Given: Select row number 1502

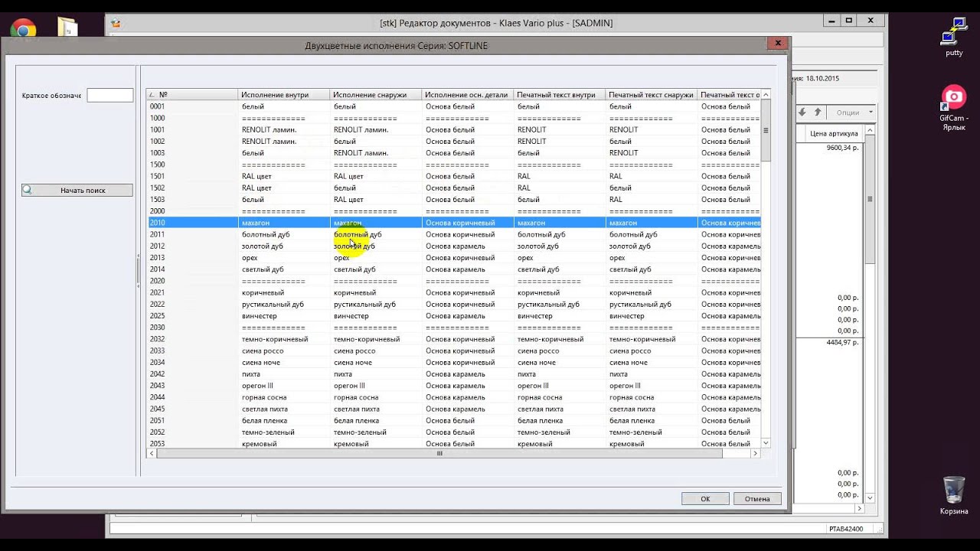Looking at the screenshot, I should 454,187.
